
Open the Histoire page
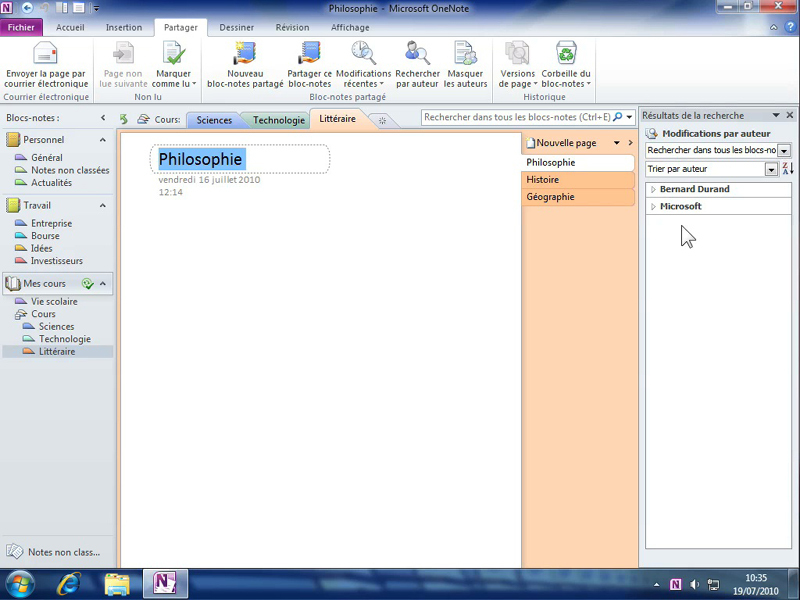point(578,180)
